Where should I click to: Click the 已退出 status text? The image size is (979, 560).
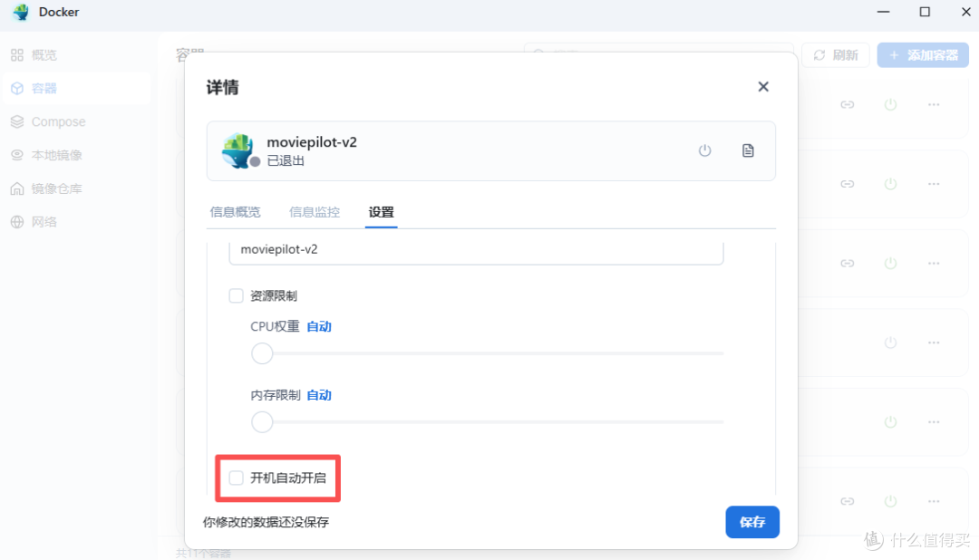click(286, 161)
